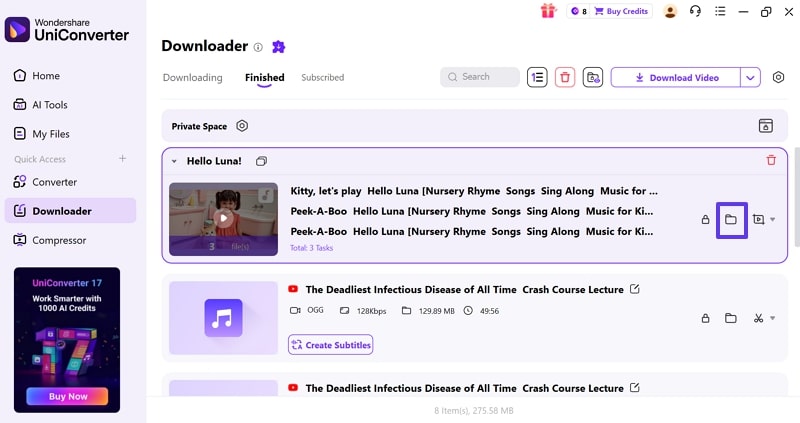Viewport: 800px width, 423px height.
Task: Click the folder location toolbar icon
Action: coord(592,77)
